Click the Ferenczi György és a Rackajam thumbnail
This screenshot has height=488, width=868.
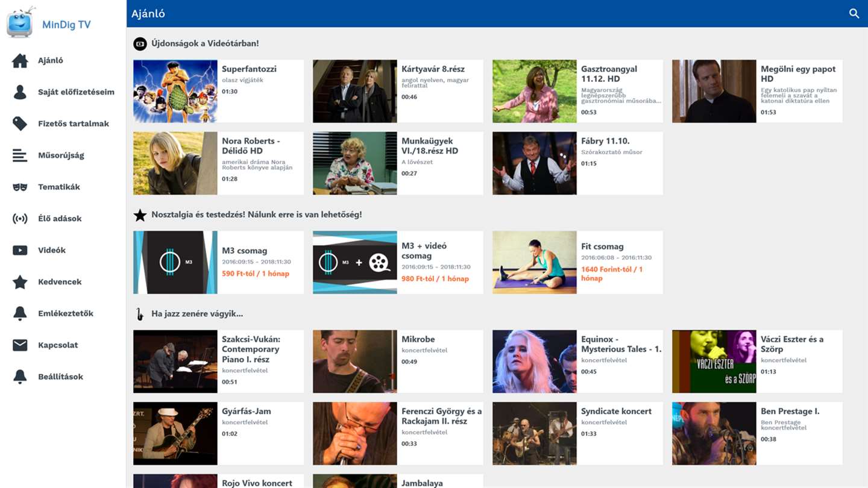[x=355, y=434]
